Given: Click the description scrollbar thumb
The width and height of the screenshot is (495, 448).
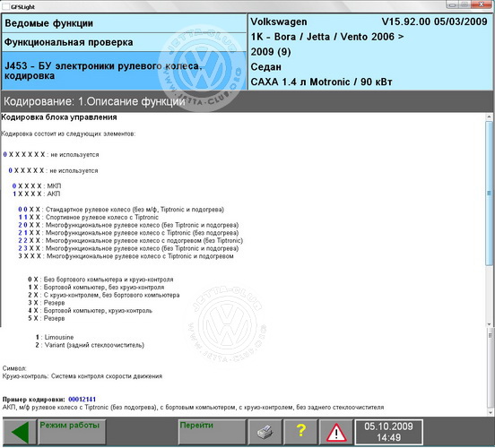Looking at the screenshot, I should (x=489, y=193).
